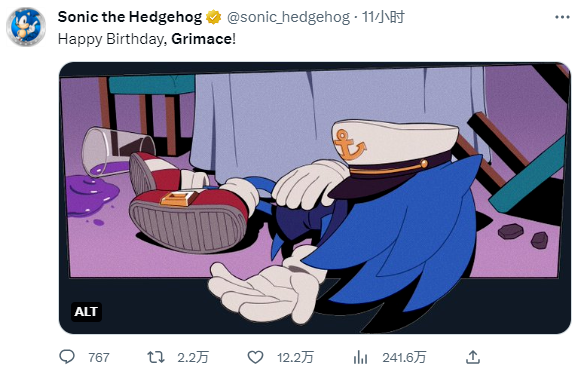Screen dimensions: 582x371
Task: Like the tweet with the heart icon
Action: click(255, 357)
